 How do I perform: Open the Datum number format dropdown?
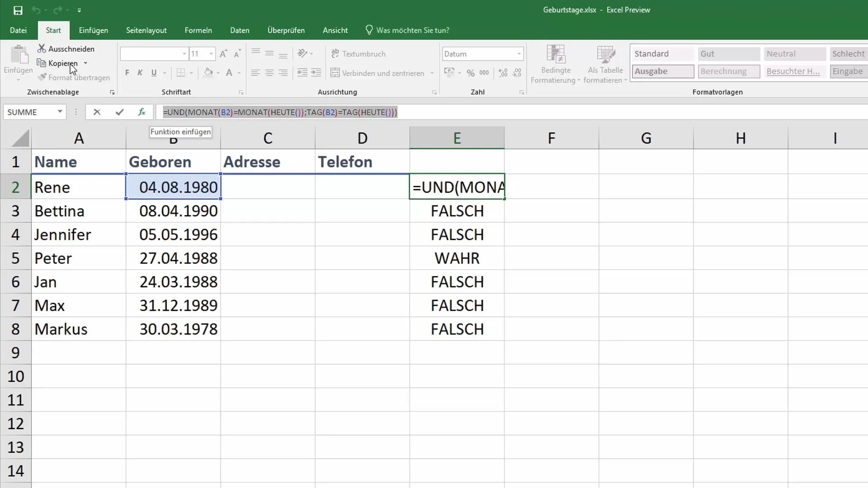[x=519, y=54]
